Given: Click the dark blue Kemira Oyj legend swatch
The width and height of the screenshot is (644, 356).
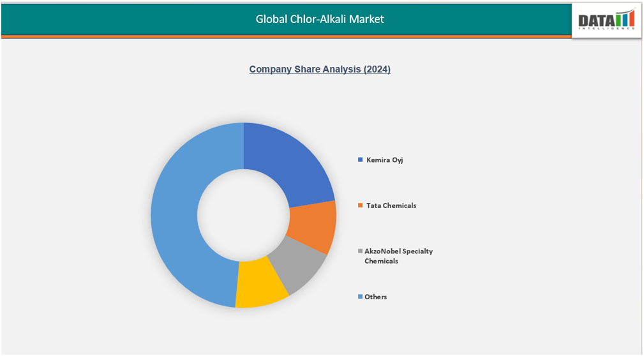Looking at the screenshot, I should [x=360, y=159].
